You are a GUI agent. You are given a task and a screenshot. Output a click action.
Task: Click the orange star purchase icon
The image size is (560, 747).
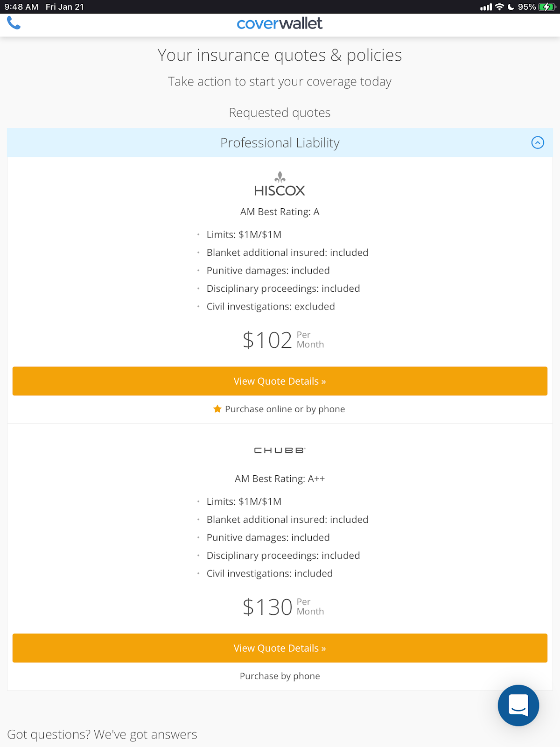tap(217, 409)
